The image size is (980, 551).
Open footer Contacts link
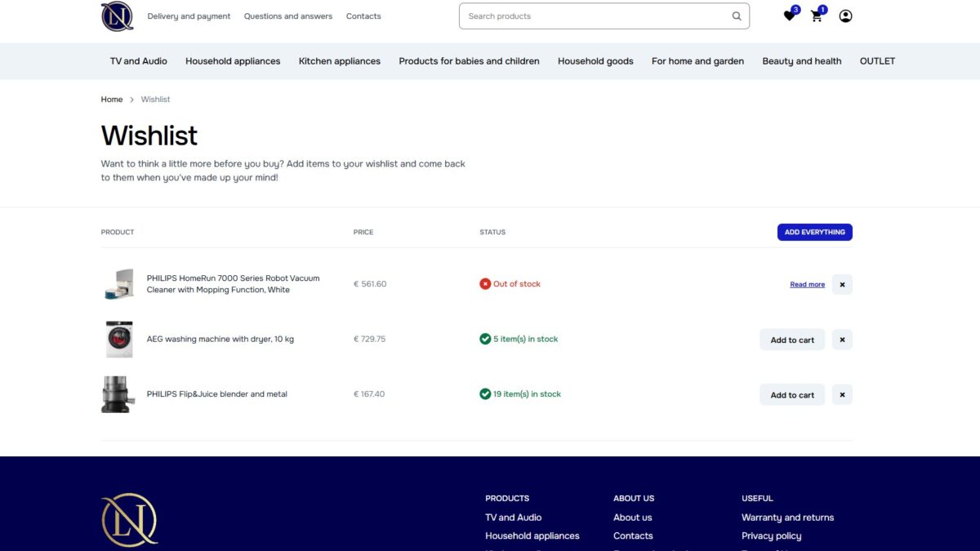coord(633,536)
